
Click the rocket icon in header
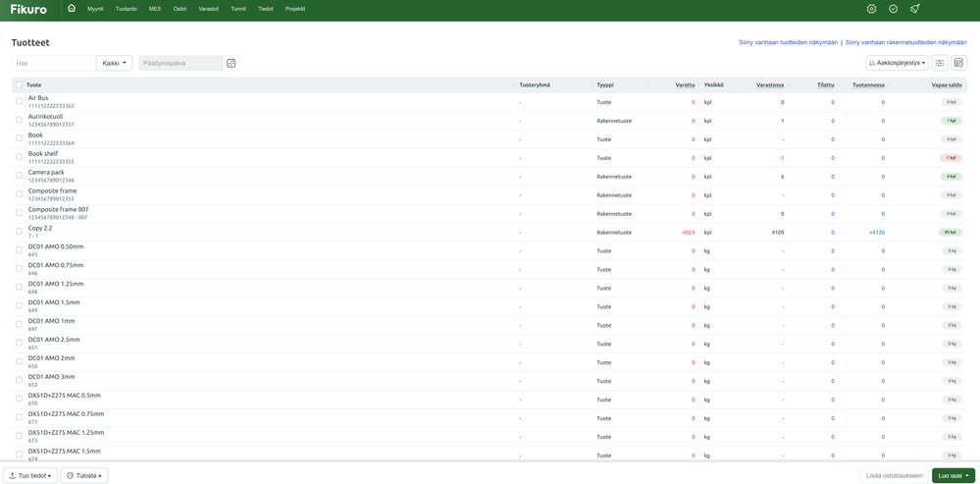[x=914, y=9]
